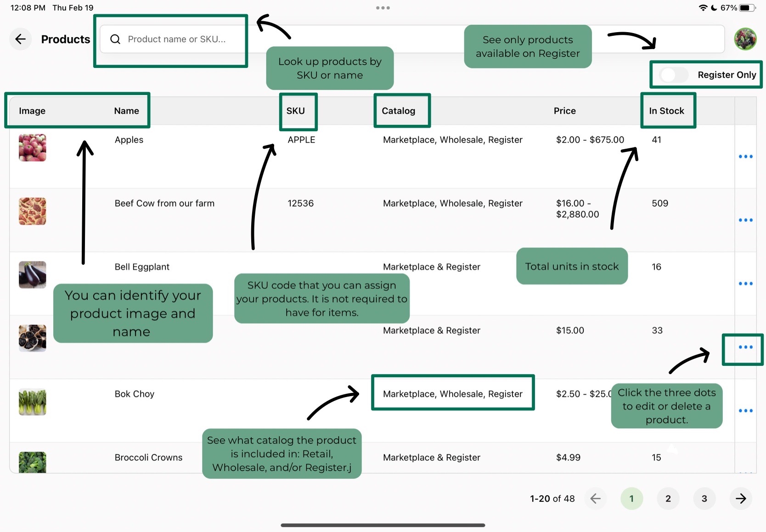Enable the Register Only toggle
Image resolution: width=766 pixels, height=532 pixels.
[x=673, y=75]
